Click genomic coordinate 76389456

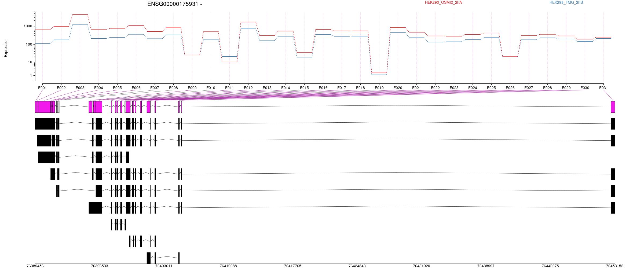35,266
